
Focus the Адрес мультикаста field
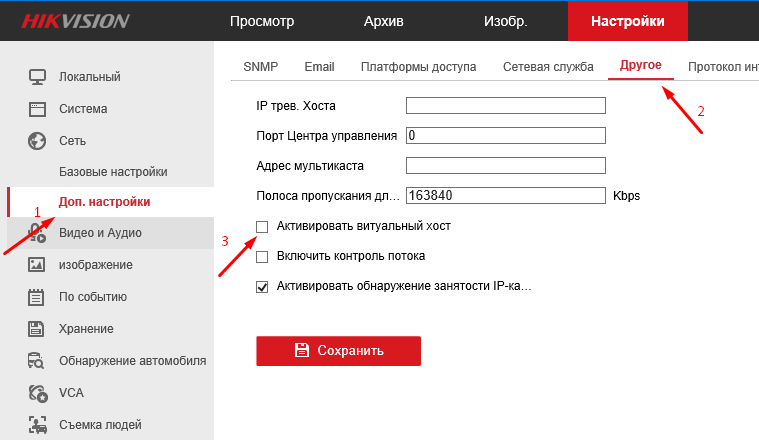506,166
